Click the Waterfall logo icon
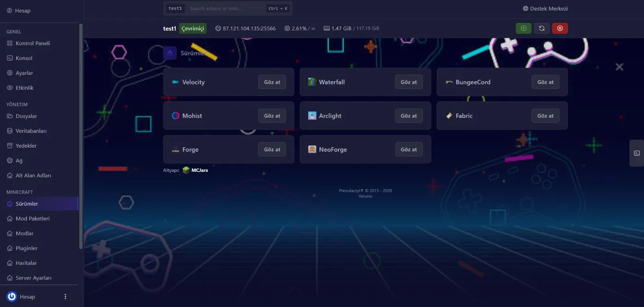Image resolution: width=644 pixels, height=307 pixels. [x=312, y=82]
